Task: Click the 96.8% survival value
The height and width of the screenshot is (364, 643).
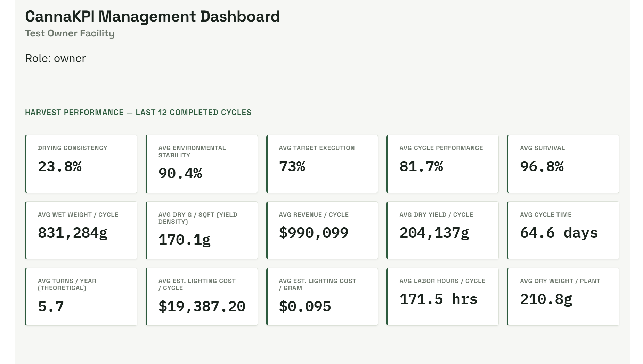Action: 542,166
